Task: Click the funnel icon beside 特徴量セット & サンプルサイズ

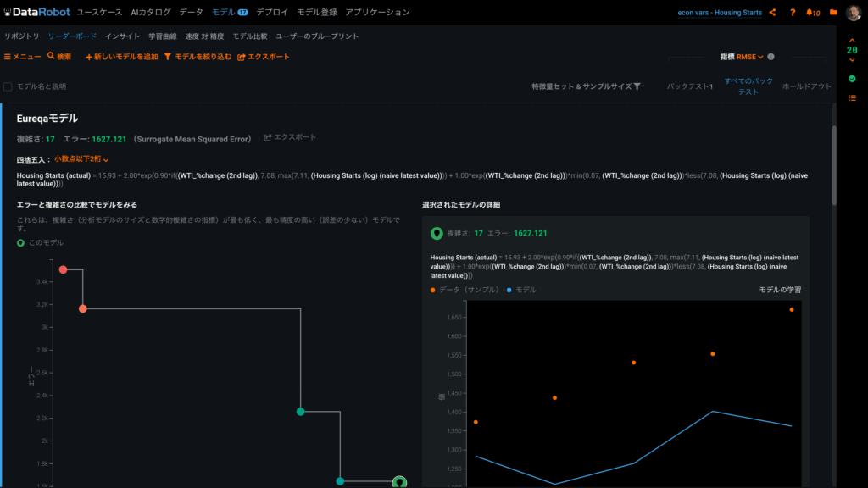Action: tap(637, 86)
